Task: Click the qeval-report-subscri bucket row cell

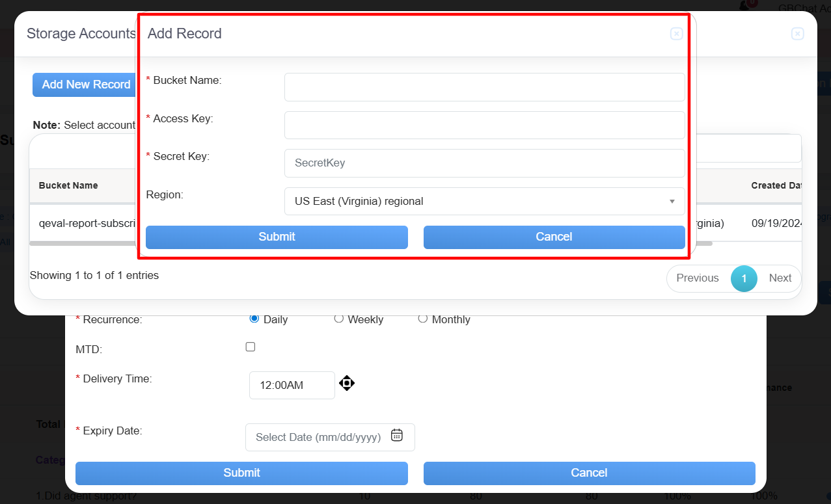Action: coord(87,223)
